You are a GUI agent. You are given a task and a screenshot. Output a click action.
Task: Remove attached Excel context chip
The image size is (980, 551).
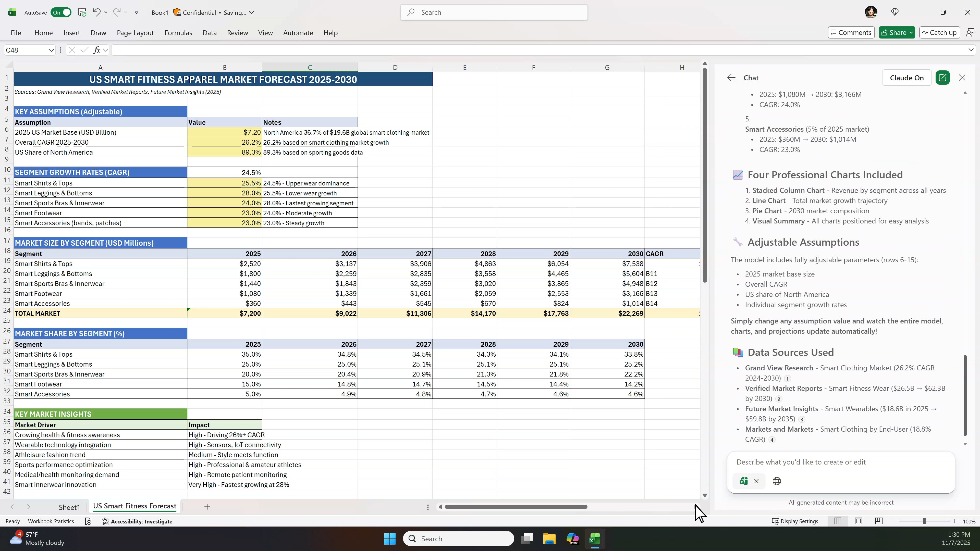756,481
